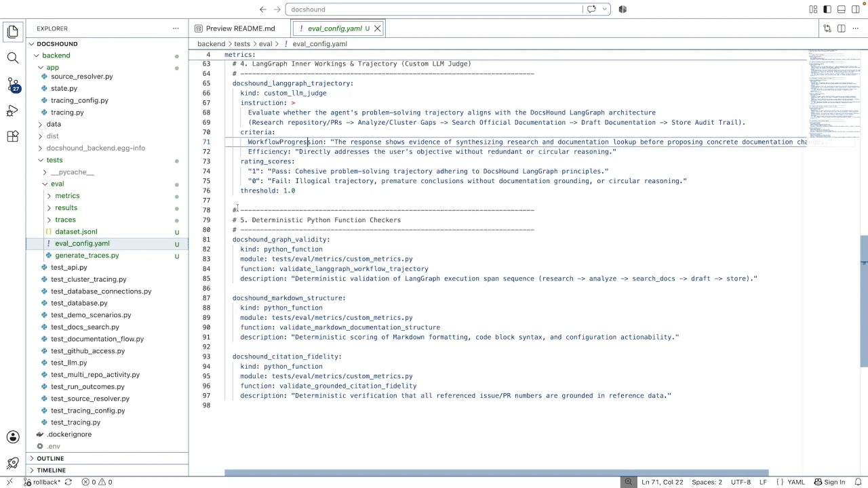The width and height of the screenshot is (868, 488).
Task: Expand the metrics folder
Action: (107, 196)
